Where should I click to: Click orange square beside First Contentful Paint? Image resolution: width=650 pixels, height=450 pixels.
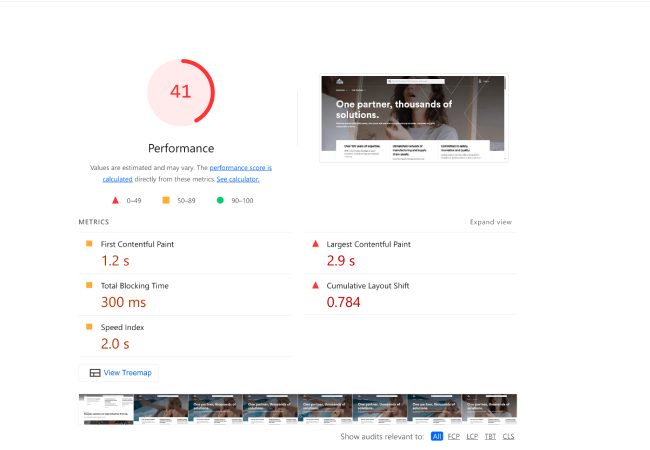pyautogui.click(x=88, y=243)
